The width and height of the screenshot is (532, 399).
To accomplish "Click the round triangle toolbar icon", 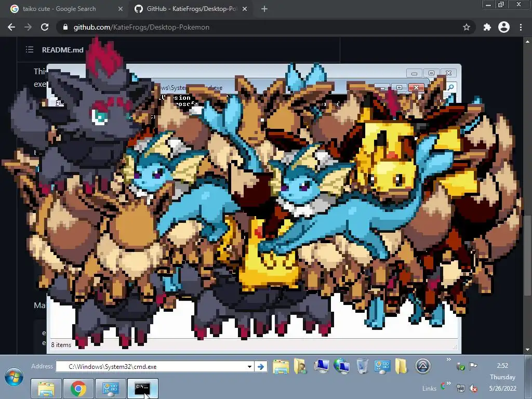I will (423, 366).
